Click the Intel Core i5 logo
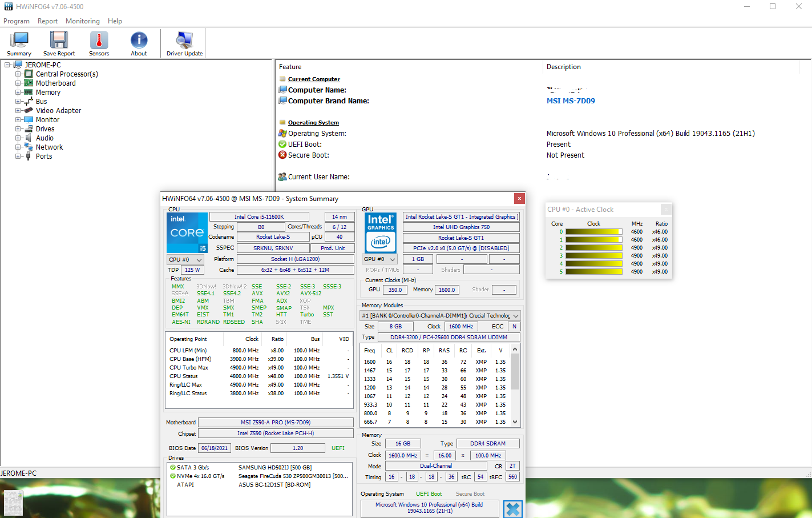812x518 pixels. click(x=187, y=232)
